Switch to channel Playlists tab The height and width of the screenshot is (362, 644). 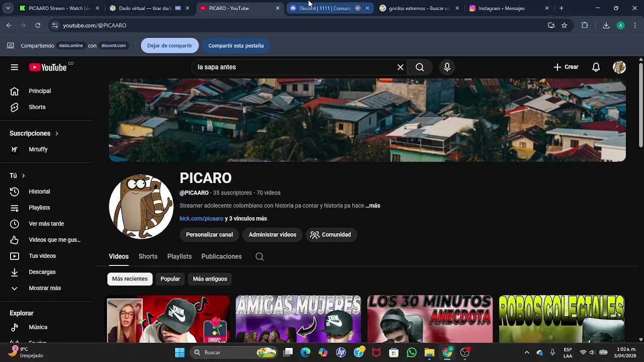tap(179, 256)
